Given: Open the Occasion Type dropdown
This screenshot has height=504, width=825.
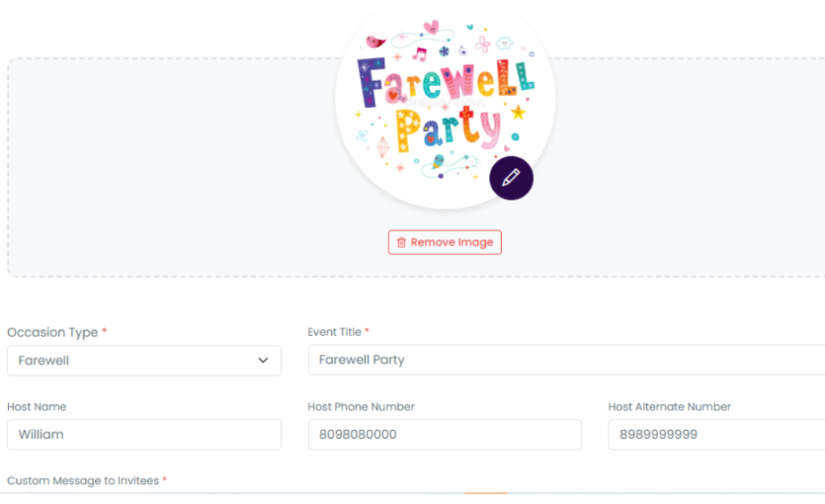Looking at the screenshot, I should tap(144, 361).
